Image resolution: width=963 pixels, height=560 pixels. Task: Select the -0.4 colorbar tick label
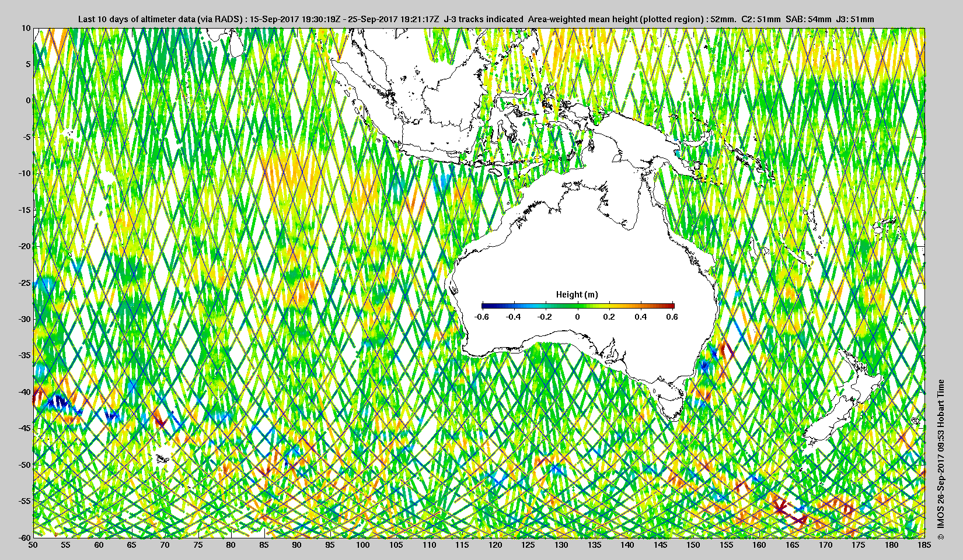(514, 317)
